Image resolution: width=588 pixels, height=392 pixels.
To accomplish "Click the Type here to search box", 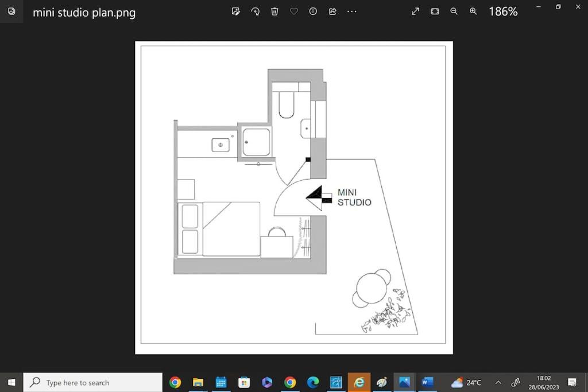I will (92, 382).
